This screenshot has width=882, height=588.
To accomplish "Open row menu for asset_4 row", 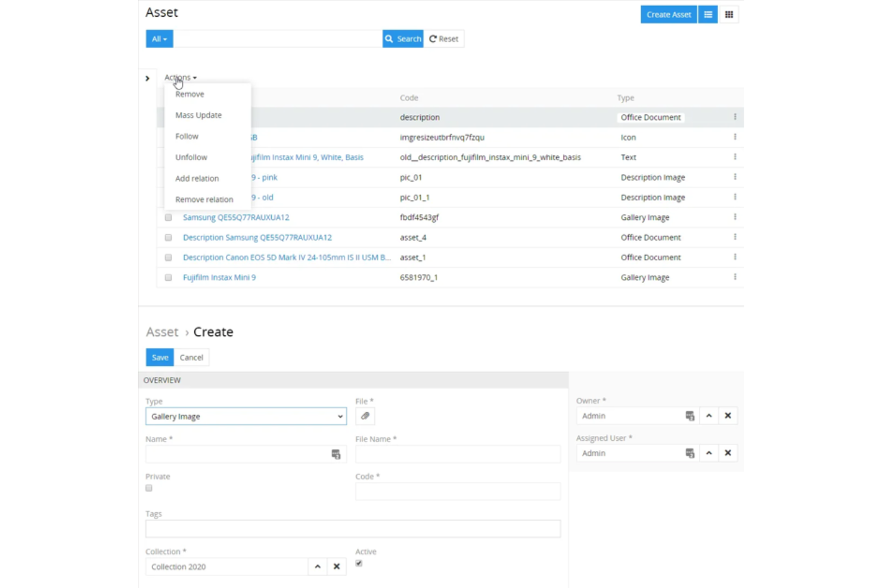I will pyautogui.click(x=735, y=237).
